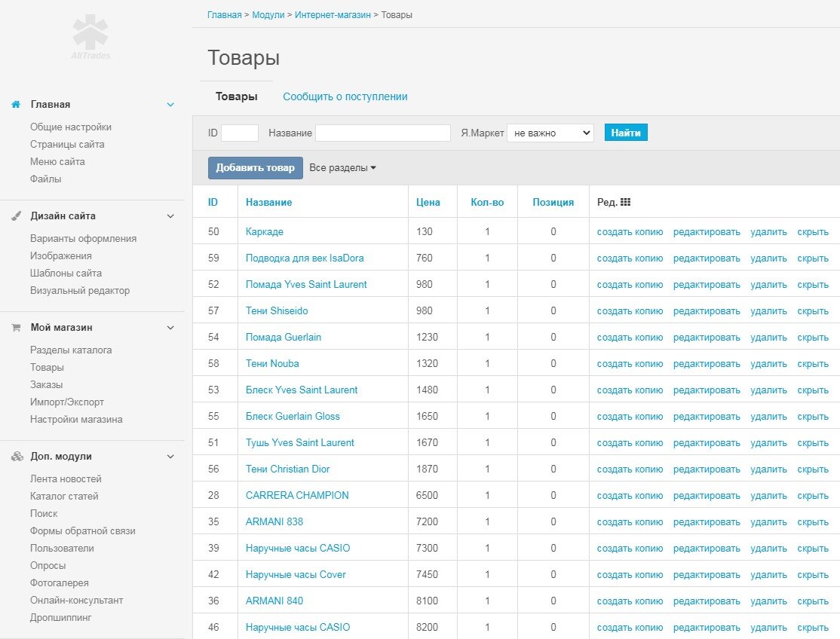Open Визуальный редактор sidebar item
Screen dimensions: 840x639
pyautogui.click(x=80, y=291)
